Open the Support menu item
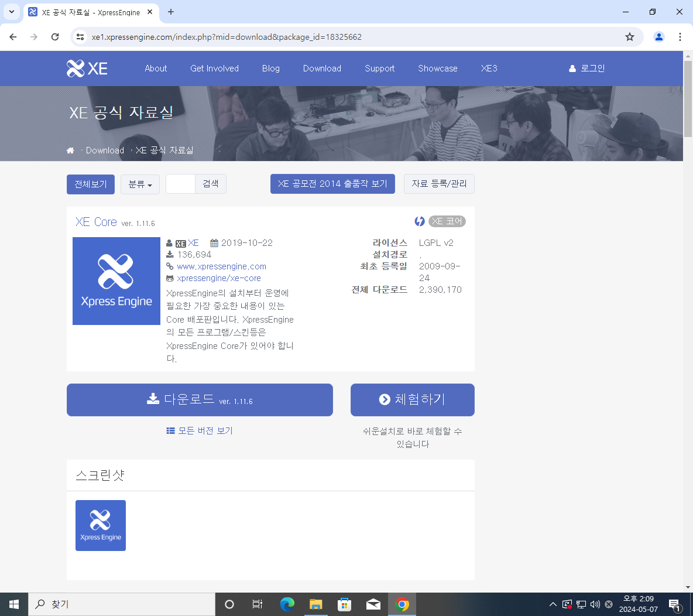The image size is (693, 616). point(380,69)
